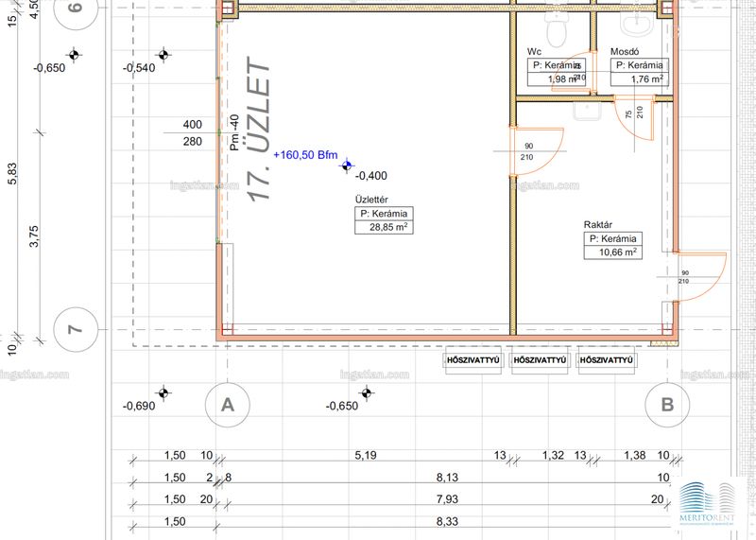The image size is (756, 540).
Task: Click the "7,93" horizontal dimension
Action: pyautogui.click(x=447, y=499)
